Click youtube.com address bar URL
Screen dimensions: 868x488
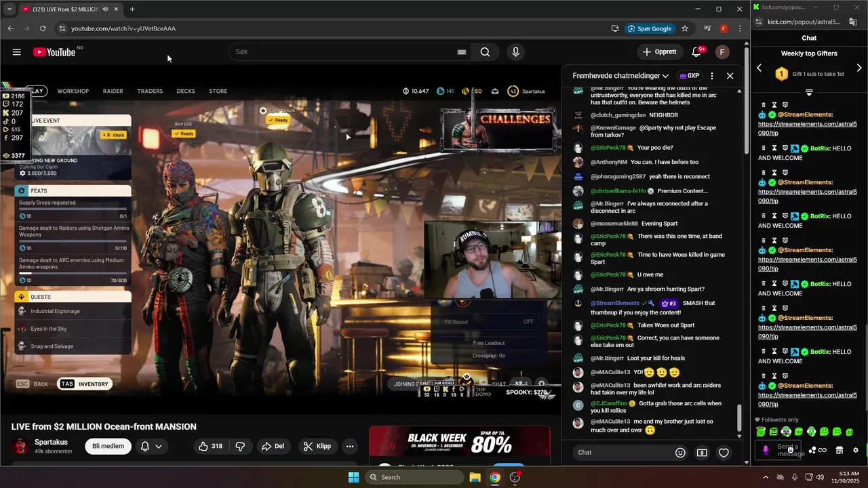[x=123, y=28]
